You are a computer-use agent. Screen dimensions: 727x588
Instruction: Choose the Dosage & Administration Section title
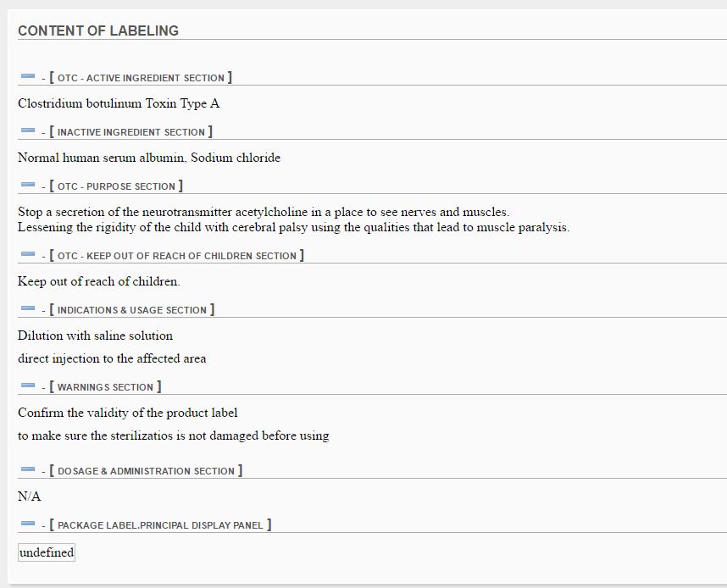click(146, 471)
